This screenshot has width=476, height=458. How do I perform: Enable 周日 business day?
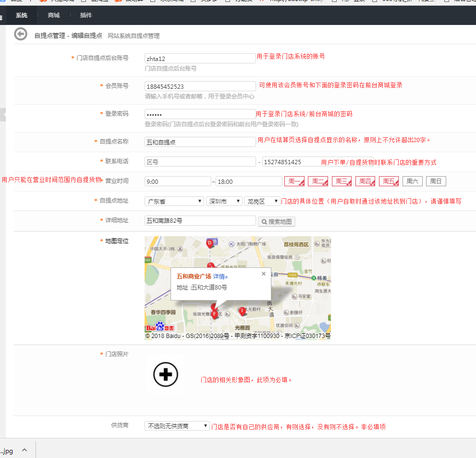pos(436,181)
